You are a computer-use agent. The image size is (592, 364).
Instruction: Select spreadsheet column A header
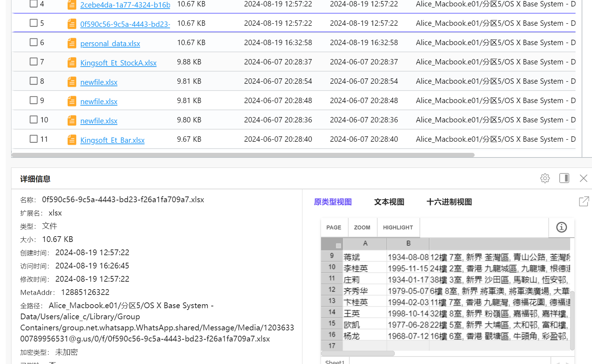pyautogui.click(x=365, y=243)
